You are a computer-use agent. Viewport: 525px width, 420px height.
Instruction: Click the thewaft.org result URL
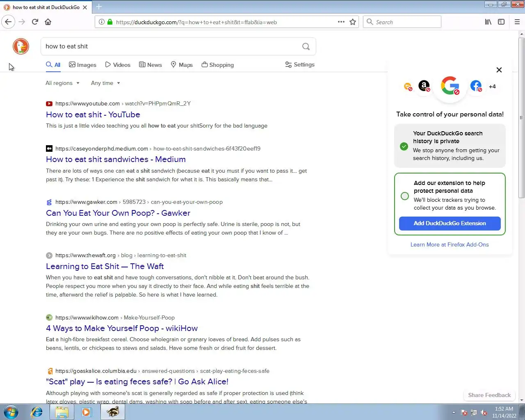[x=121, y=255]
